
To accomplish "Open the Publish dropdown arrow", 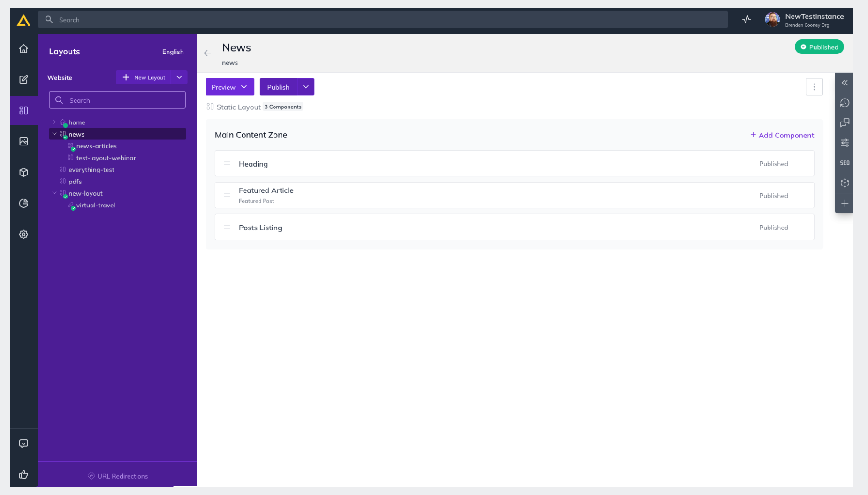I will [305, 87].
